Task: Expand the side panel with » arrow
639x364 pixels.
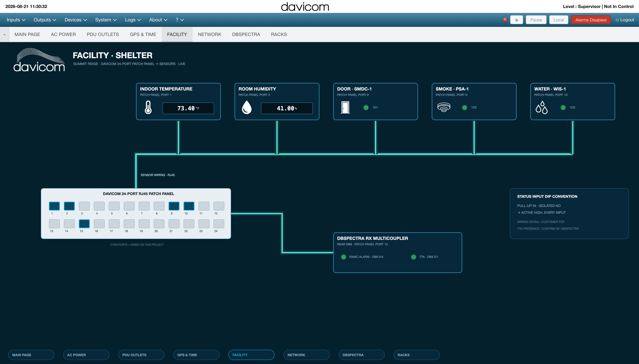Action: click(4, 34)
